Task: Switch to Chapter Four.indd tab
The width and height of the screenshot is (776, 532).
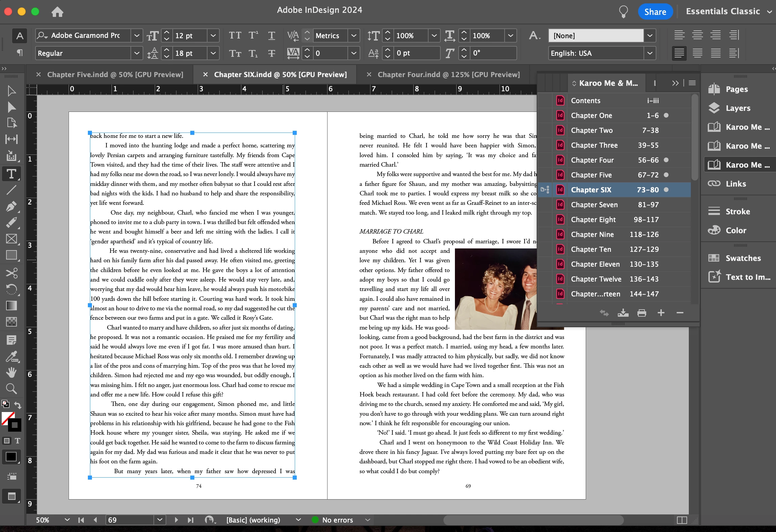Action: pyautogui.click(x=448, y=74)
